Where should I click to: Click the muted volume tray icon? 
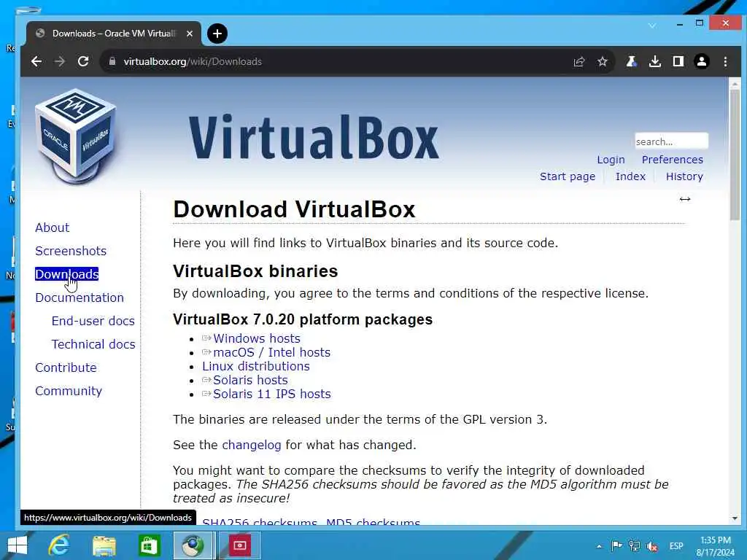click(x=651, y=547)
